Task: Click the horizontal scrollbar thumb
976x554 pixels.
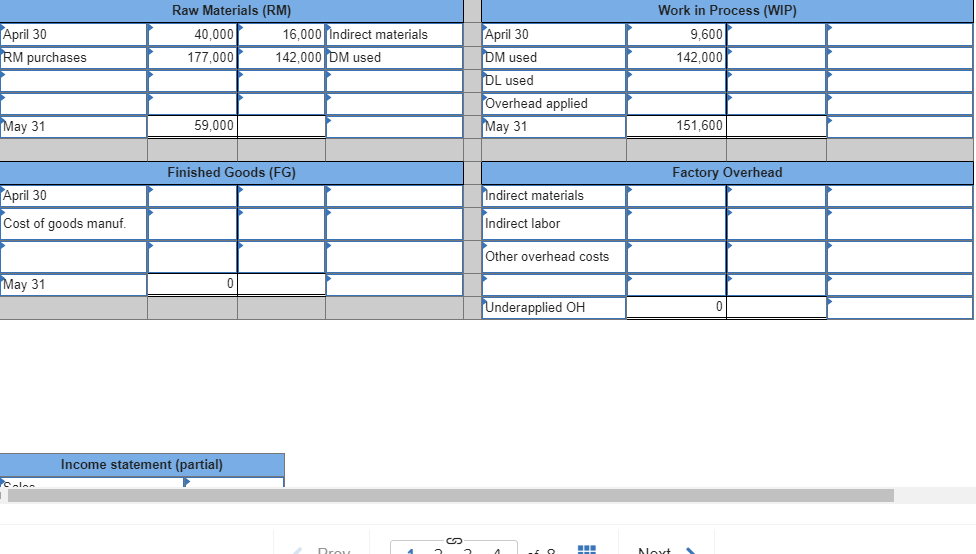Action: pyautogui.click(x=451, y=495)
